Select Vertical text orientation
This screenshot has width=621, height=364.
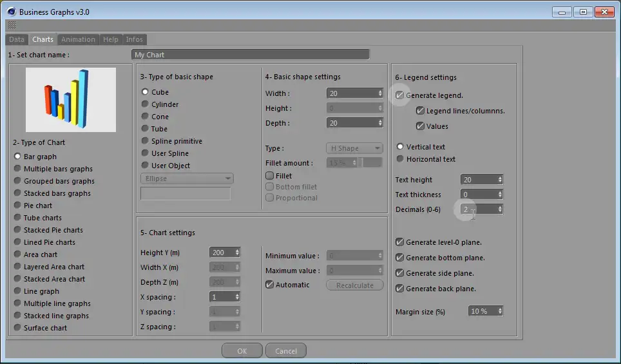coord(421,147)
